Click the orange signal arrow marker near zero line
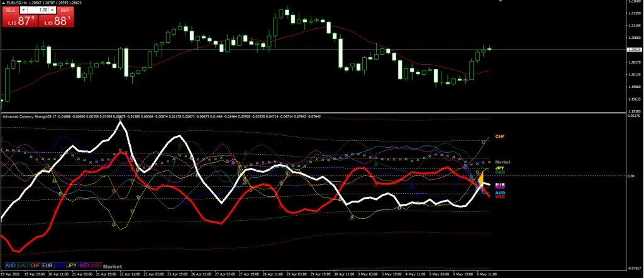The width and height of the screenshot is (644, 278). [481, 180]
